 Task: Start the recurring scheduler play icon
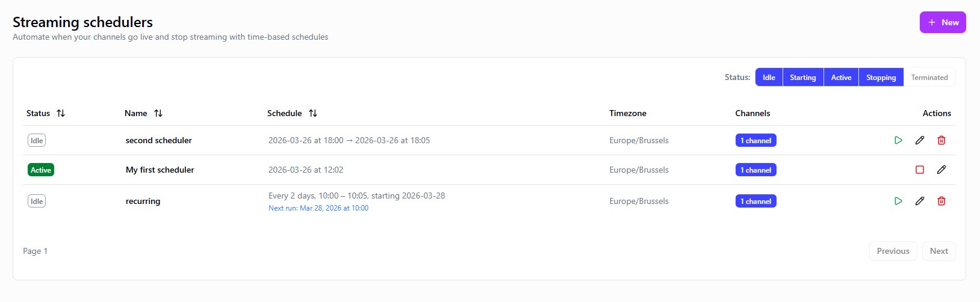[x=898, y=201]
